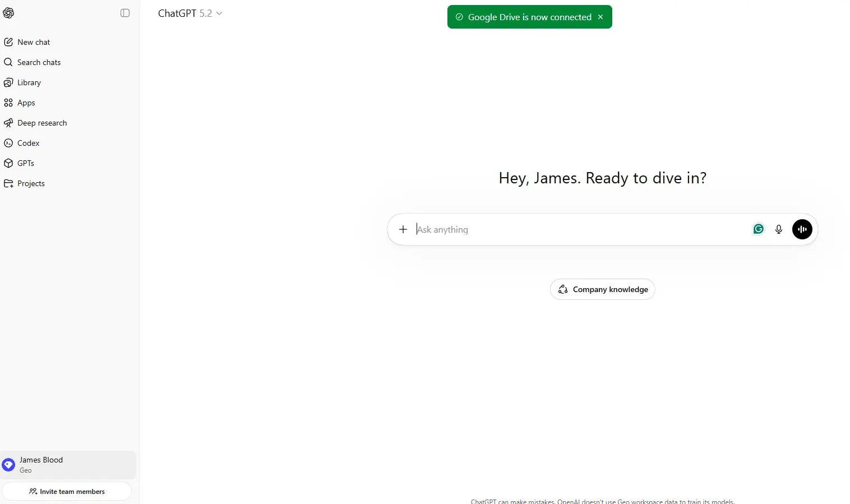Click the microphone dictate icon
Screen dimensions: 850x504
pyautogui.click(x=779, y=229)
